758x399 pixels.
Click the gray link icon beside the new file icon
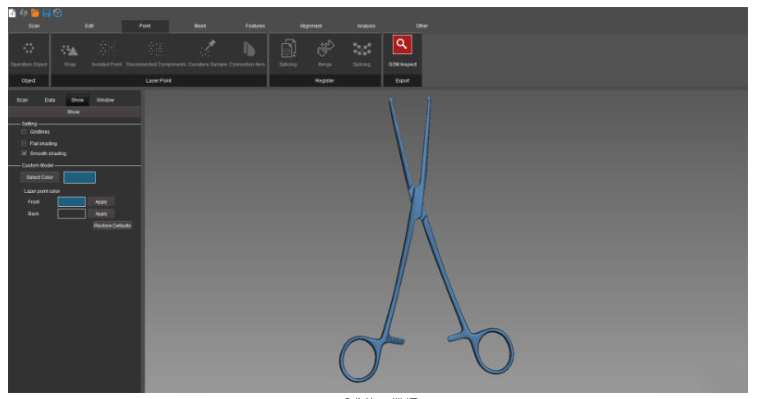pyautogui.click(x=23, y=13)
